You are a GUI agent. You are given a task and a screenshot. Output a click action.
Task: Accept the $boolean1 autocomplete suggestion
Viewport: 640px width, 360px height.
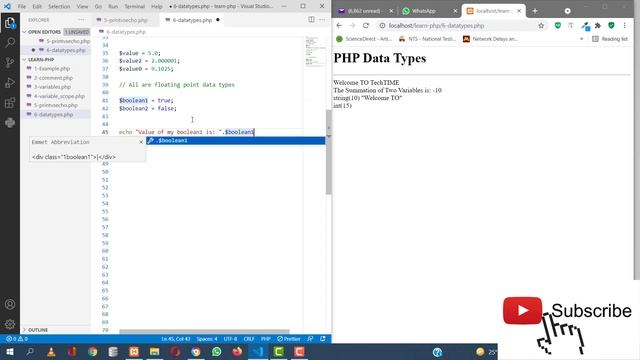(x=236, y=140)
